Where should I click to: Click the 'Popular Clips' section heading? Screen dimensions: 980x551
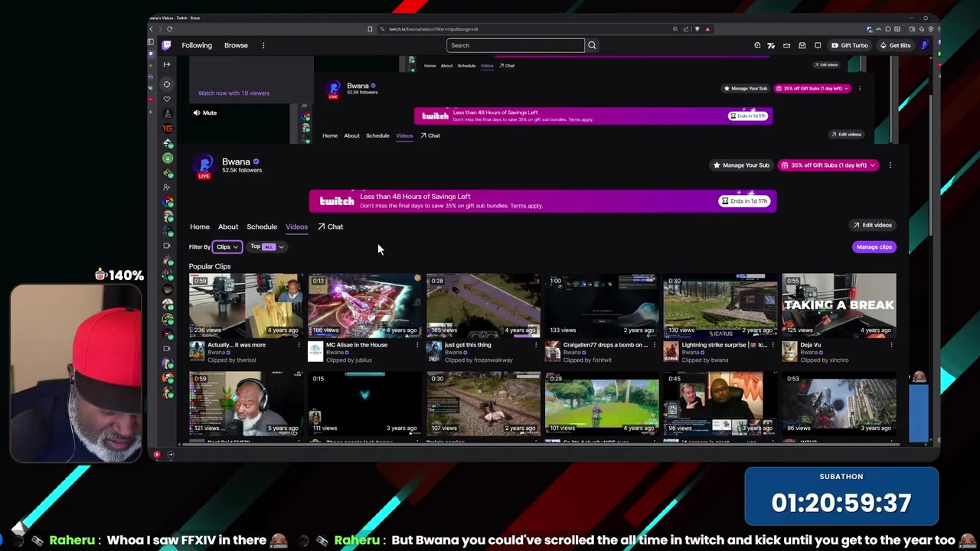click(210, 266)
